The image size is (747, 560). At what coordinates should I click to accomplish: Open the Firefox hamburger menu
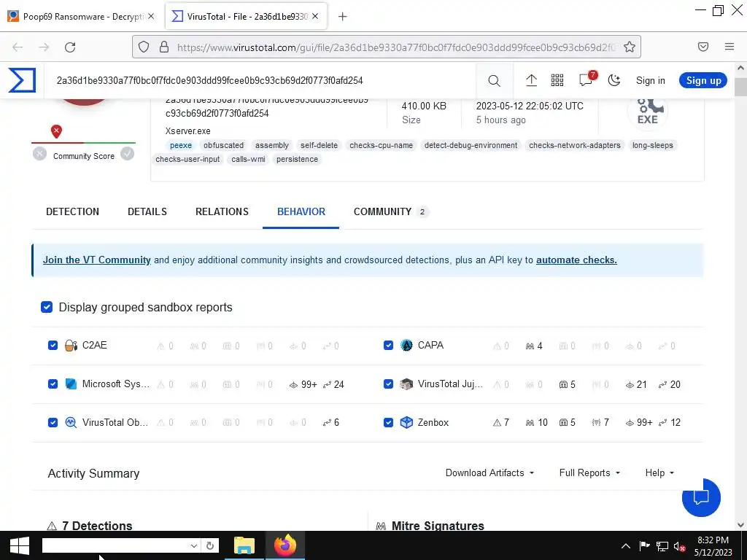click(729, 47)
